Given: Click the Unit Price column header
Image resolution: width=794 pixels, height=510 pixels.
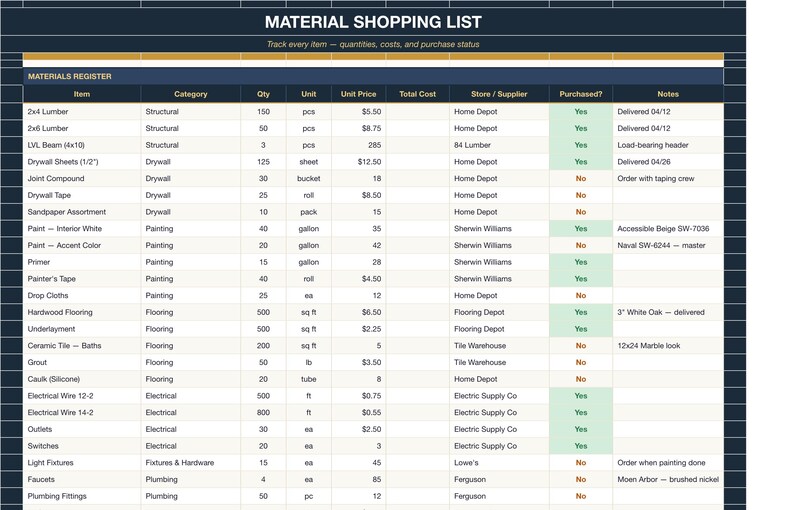Looking at the screenshot, I should [x=359, y=94].
